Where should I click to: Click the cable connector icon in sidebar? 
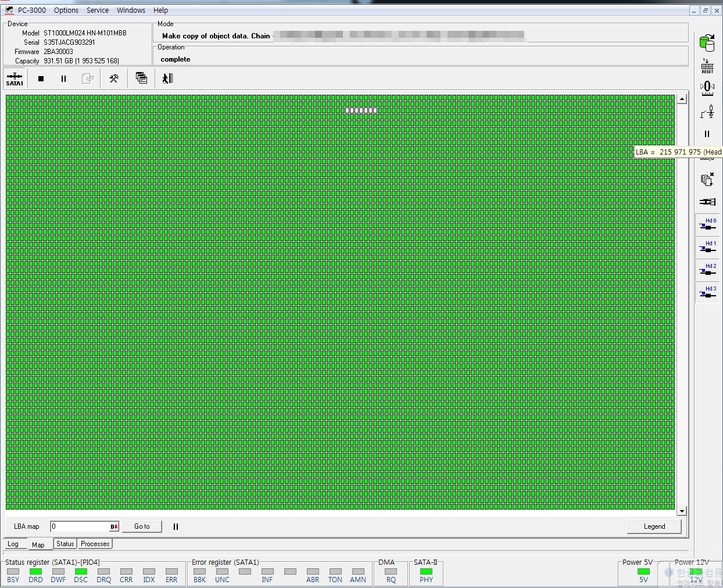pyautogui.click(x=707, y=202)
